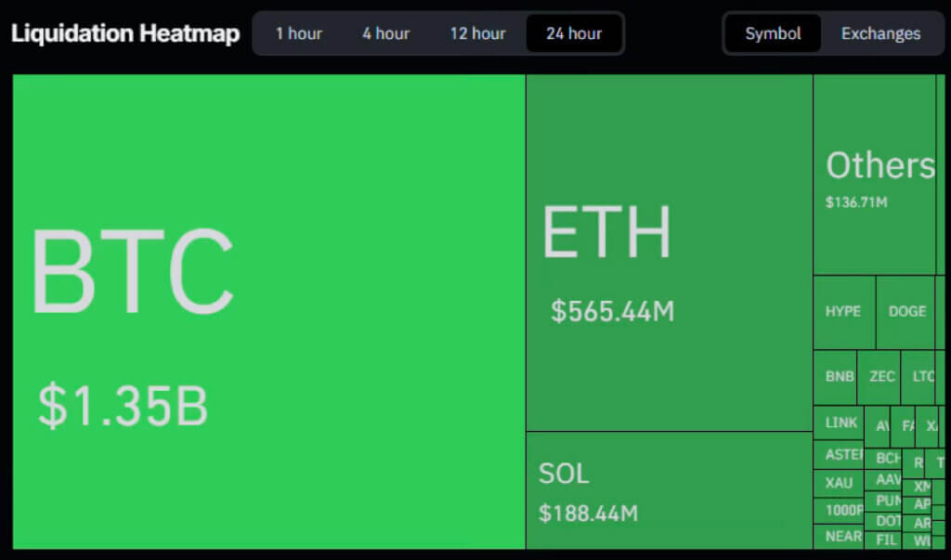951x560 pixels.
Task: Open the ETH $565.44M tile
Action: pyautogui.click(x=669, y=253)
